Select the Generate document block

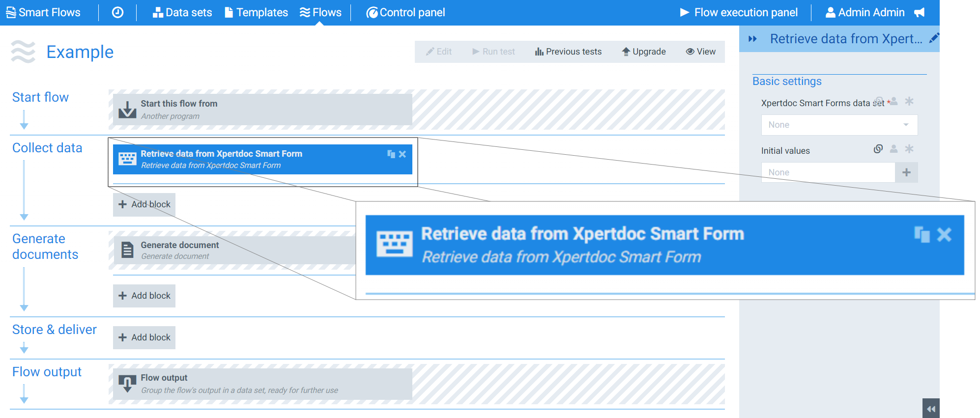pyautogui.click(x=234, y=250)
